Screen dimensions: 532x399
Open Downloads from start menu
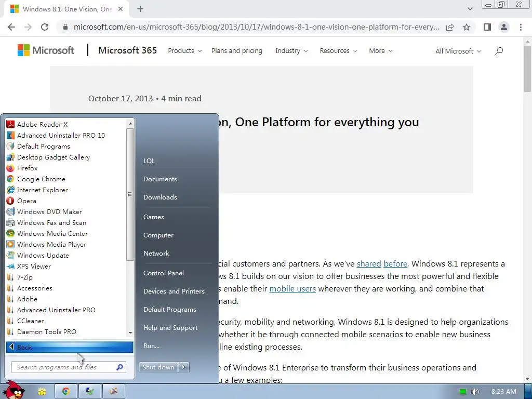pyautogui.click(x=160, y=197)
